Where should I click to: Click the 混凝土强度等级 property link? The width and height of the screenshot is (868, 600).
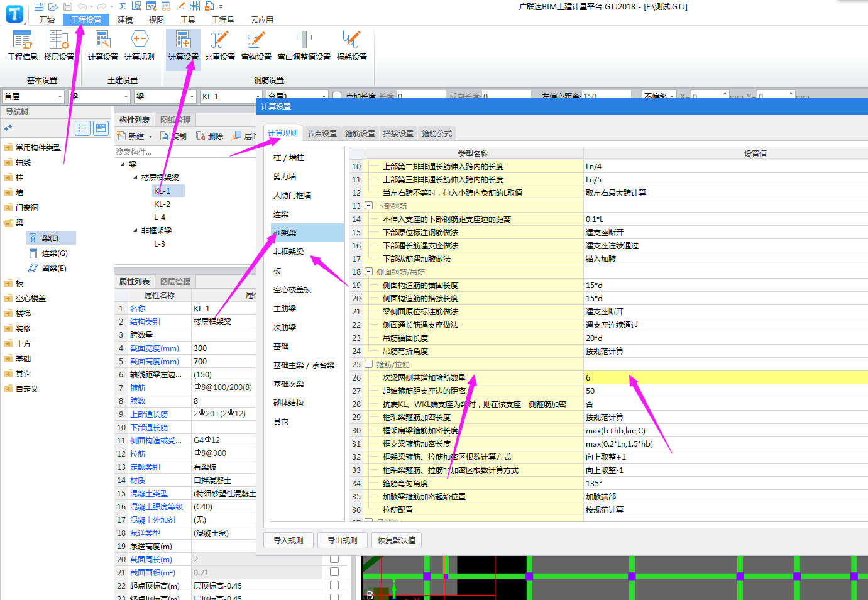[x=157, y=507]
